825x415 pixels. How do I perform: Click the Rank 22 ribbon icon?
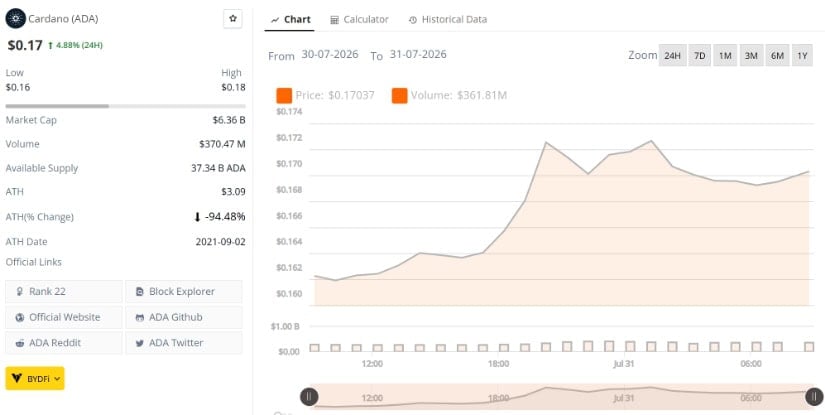coord(20,291)
